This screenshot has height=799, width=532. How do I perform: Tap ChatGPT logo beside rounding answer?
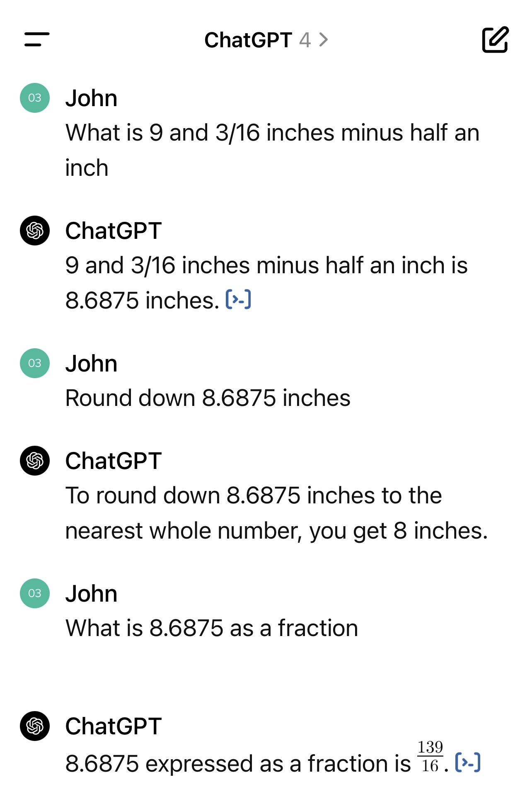click(x=35, y=461)
